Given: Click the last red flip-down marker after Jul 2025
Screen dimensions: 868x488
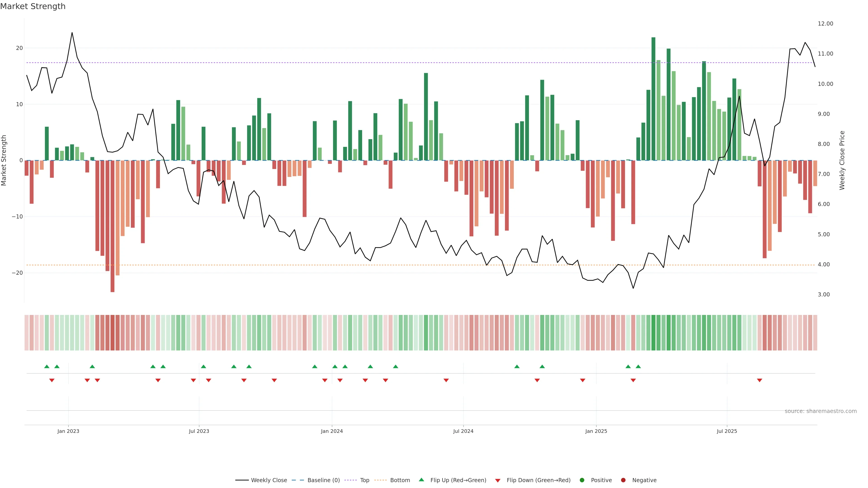Looking at the screenshot, I should (x=759, y=380).
